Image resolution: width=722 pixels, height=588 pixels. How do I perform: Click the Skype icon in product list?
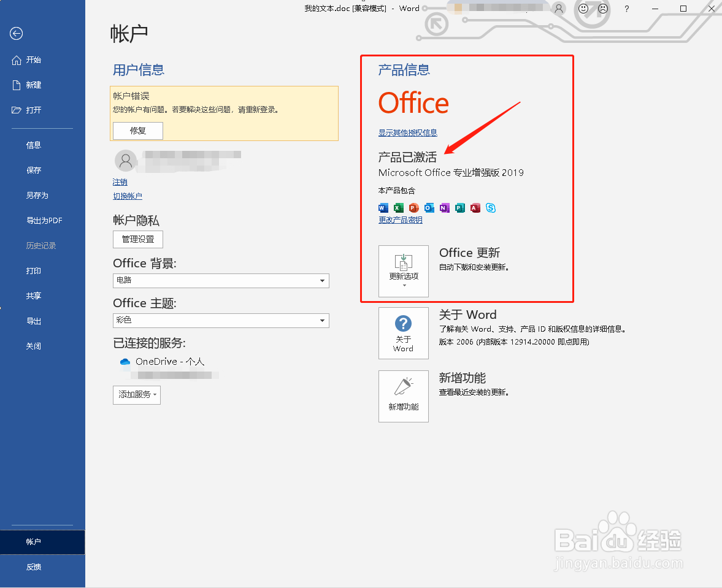[490, 208]
